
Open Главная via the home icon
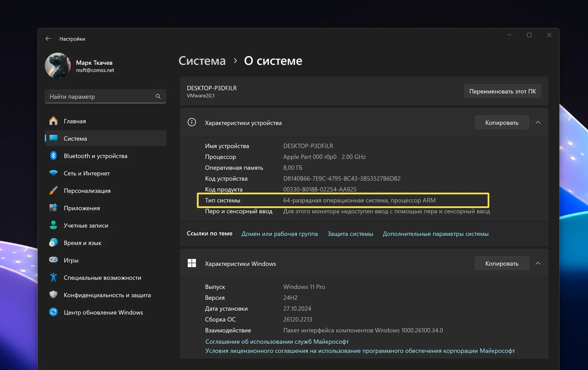click(54, 121)
